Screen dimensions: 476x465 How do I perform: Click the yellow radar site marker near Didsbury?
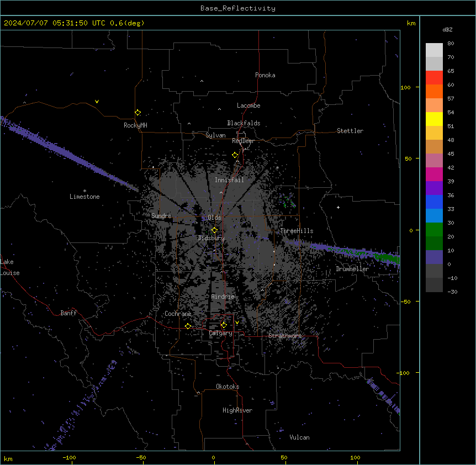(214, 230)
